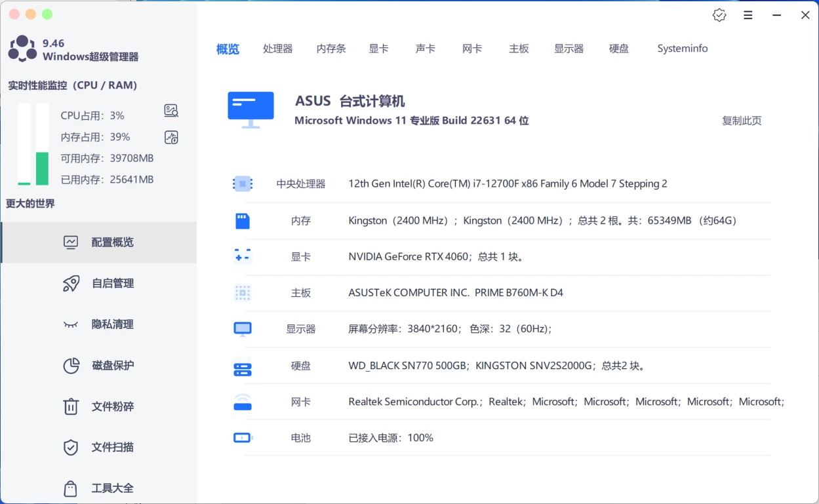
Task: Switch to the 声卡 tab
Action: tap(426, 48)
